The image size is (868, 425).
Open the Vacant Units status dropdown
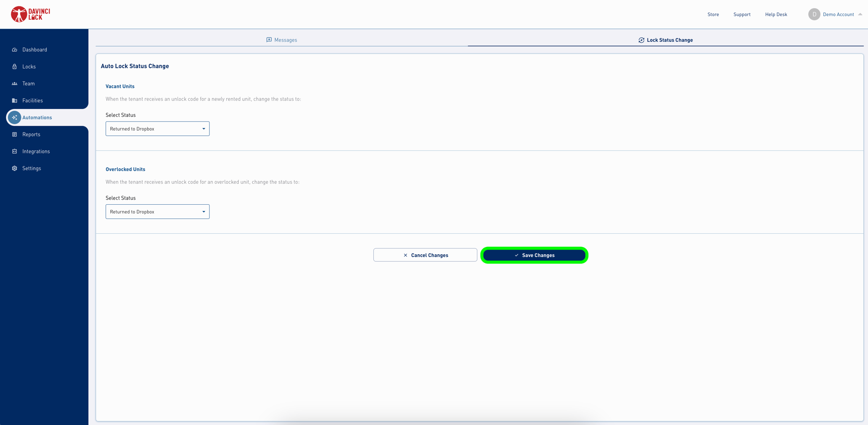click(157, 129)
